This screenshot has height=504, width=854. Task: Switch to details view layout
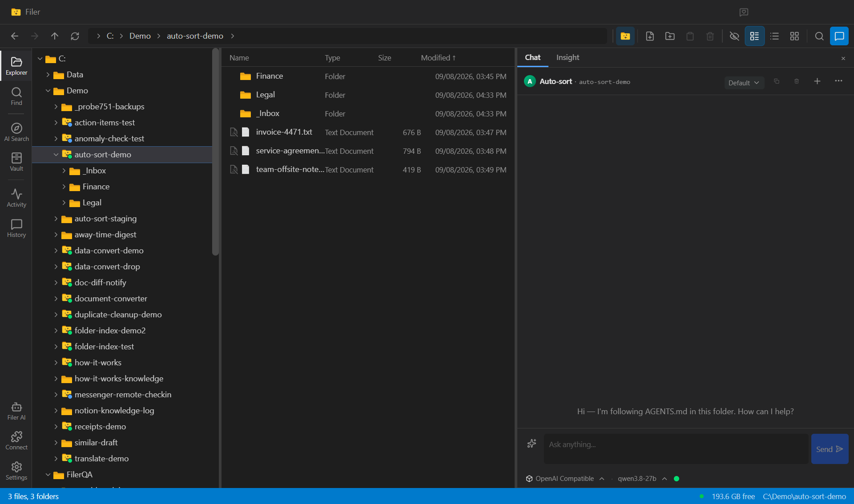754,36
